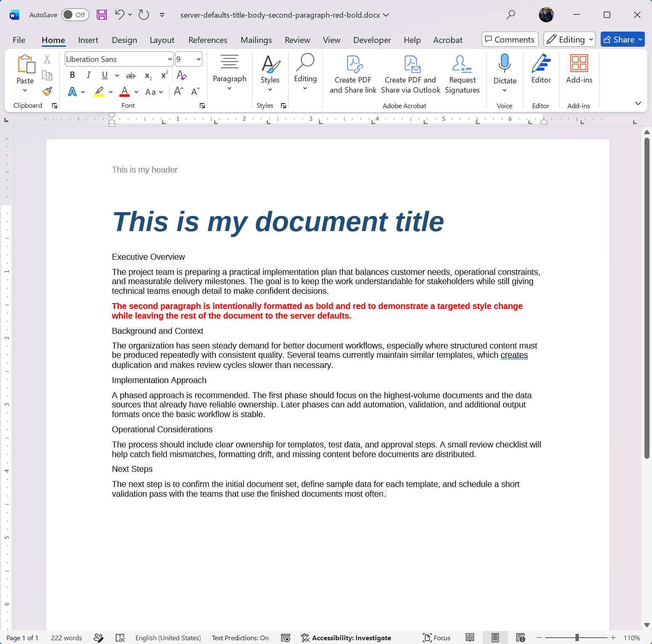Click the Editing mode button

point(569,40)
